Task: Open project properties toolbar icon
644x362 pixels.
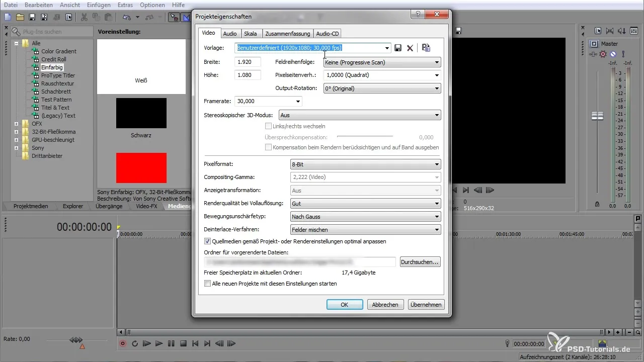Action: [68, 17]
